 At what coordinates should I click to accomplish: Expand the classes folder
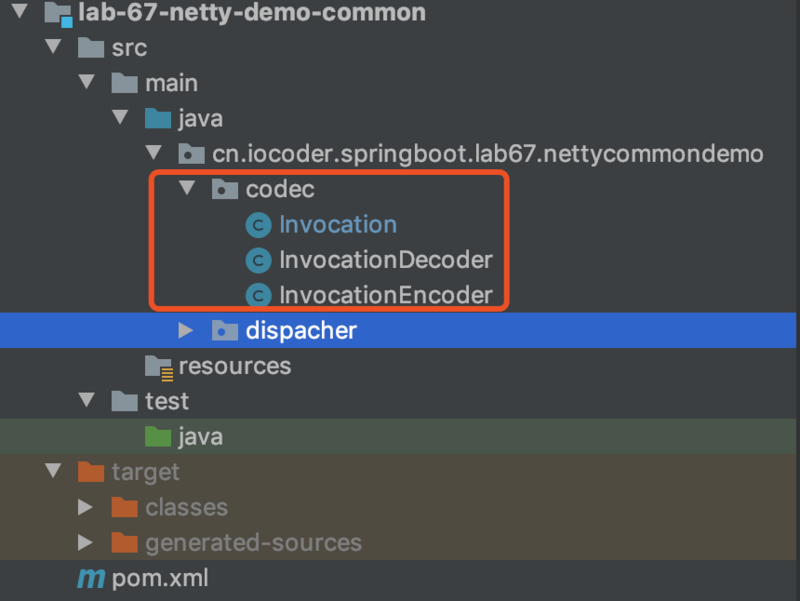point(86,507)
